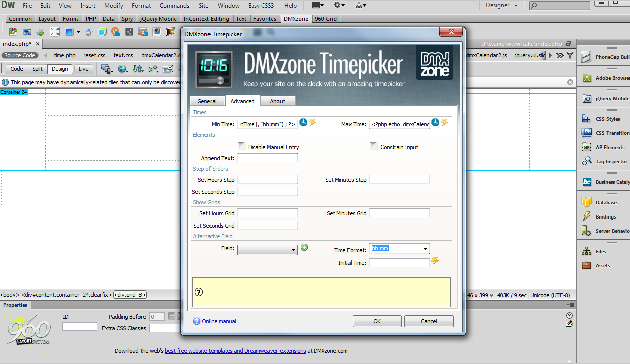Open the Designer workspace switcher dropdown
The width and height of the screenshot is (630, 364).
pyautogui.click(x=502, y=6)
